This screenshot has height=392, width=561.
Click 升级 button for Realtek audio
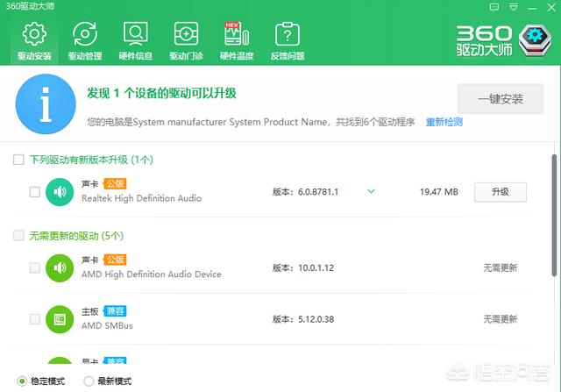click(501, 191)
